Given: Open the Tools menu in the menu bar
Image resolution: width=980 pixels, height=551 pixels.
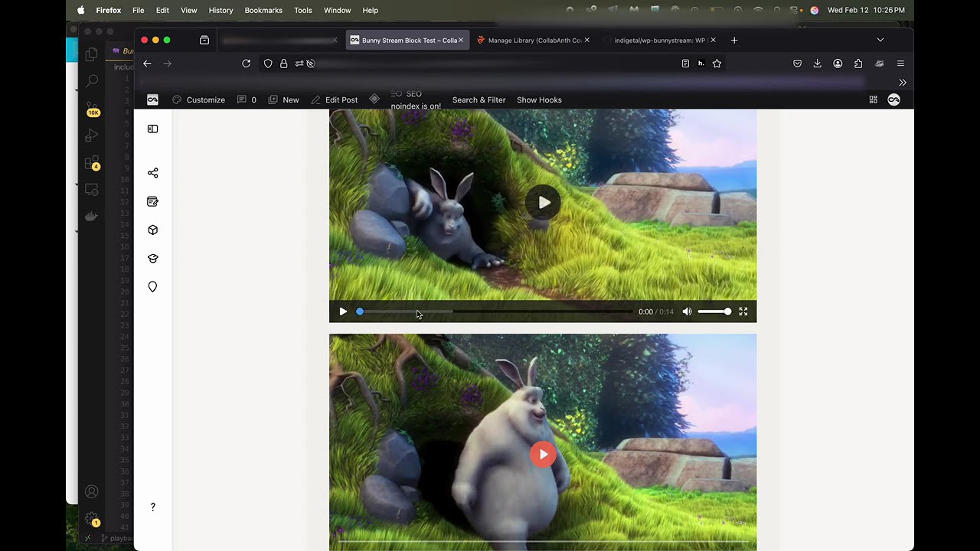Looking at the screenshot, I should 303,10.
